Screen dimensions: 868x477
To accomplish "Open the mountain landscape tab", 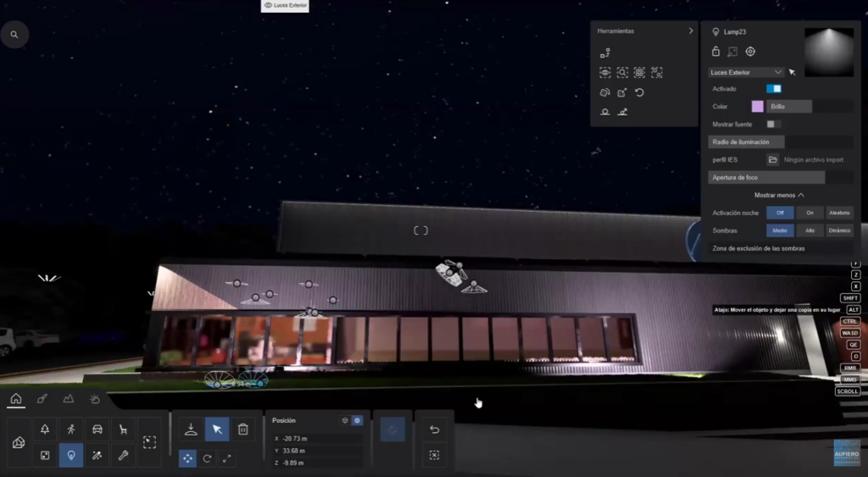I will click(68, 398).
